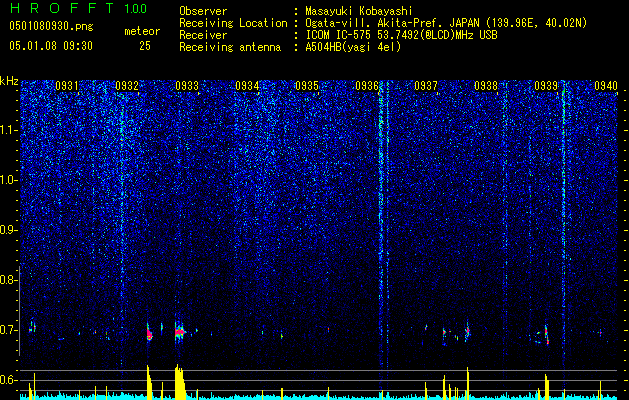This screenshot has width=629, height=400.
Task: Click the 0940 time marker
Action: [x=606, y=86]
